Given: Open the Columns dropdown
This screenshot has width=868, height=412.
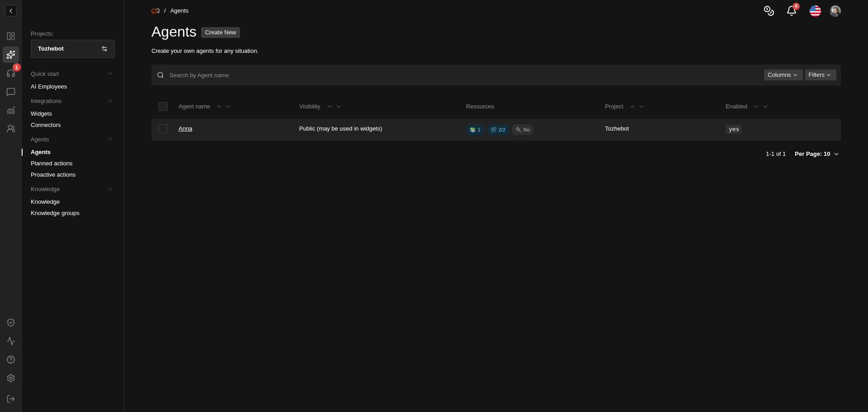Looking at the screenshot, I should point(783,75).
